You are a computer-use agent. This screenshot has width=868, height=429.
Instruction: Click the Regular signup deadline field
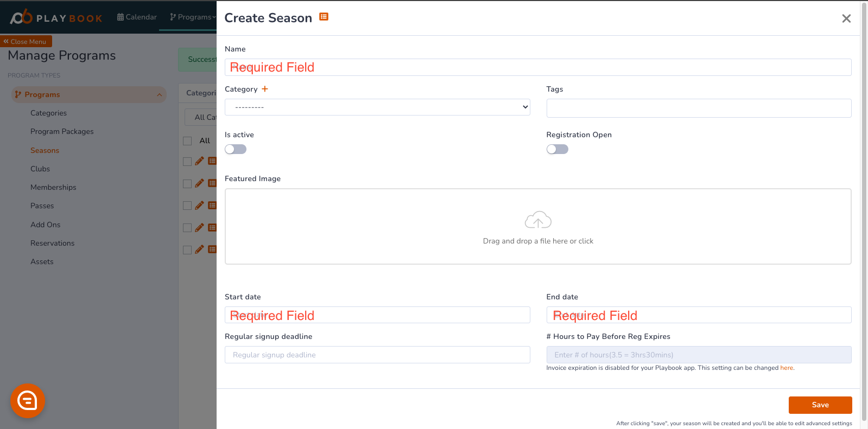(x=377, y=355)
